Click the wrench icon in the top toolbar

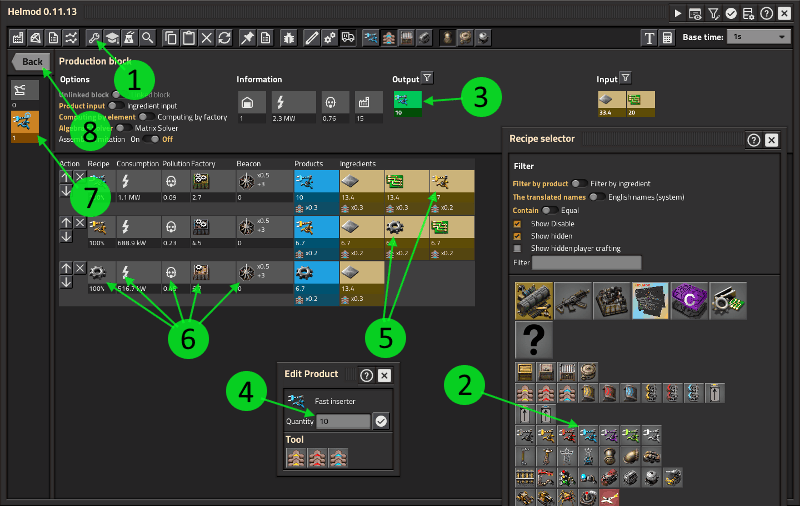[x=93, y=37]
